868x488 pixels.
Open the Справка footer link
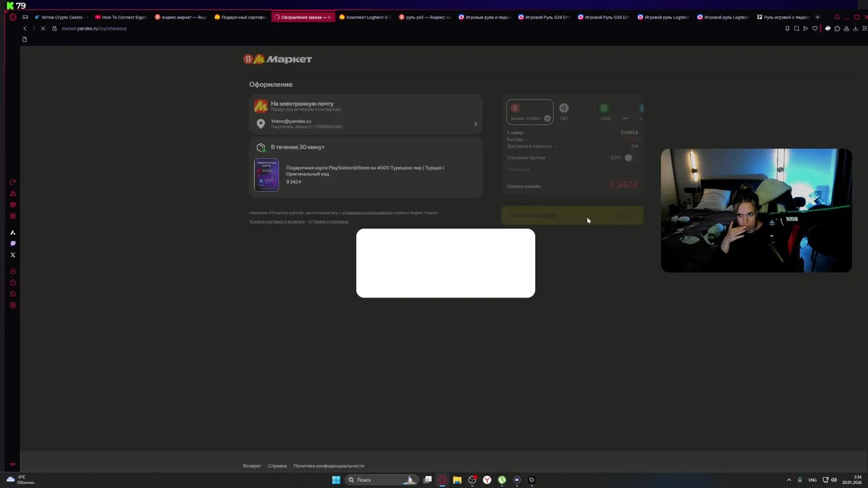click(277, 466)
